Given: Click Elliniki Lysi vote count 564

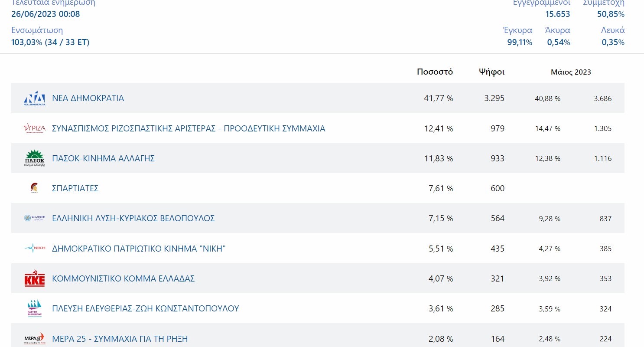Looking at the screenshot, I should click(498, 218).
